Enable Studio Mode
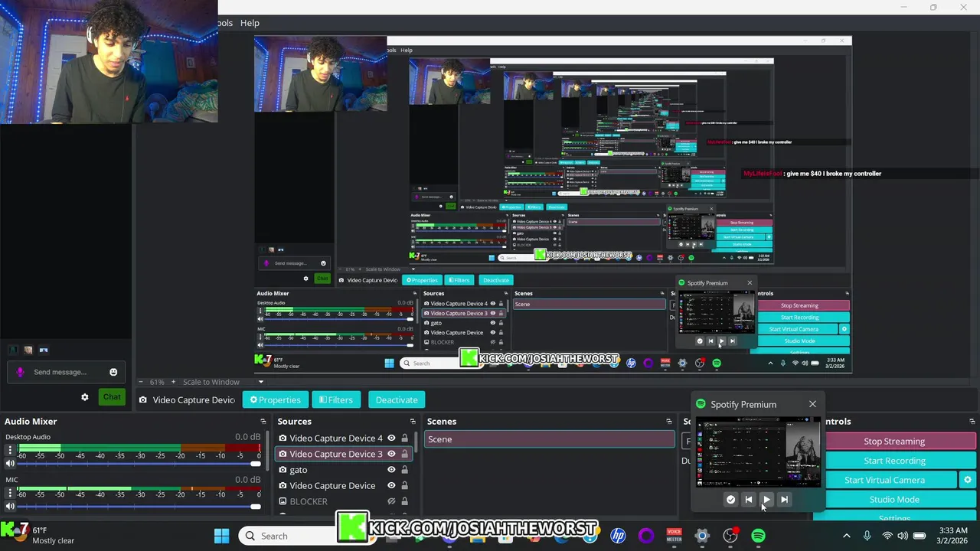The image size is (980, 551). tap(894, 500)
